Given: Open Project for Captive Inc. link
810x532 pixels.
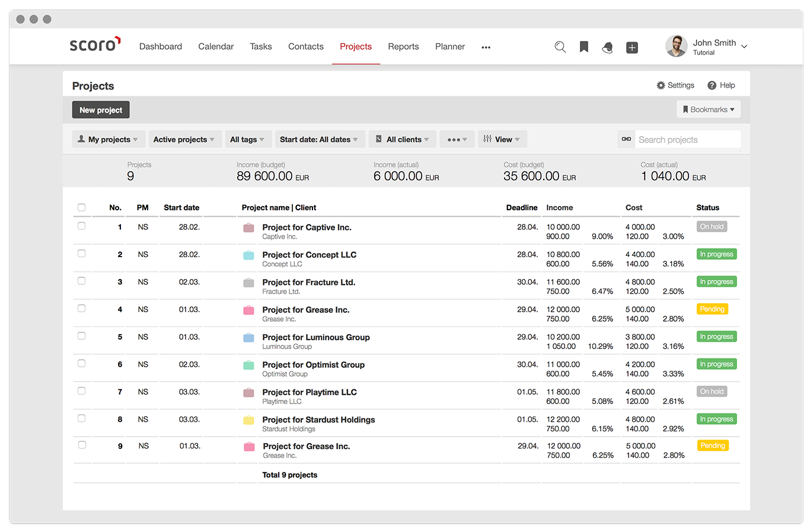Looking at the screenshot, I should (307, 227).
